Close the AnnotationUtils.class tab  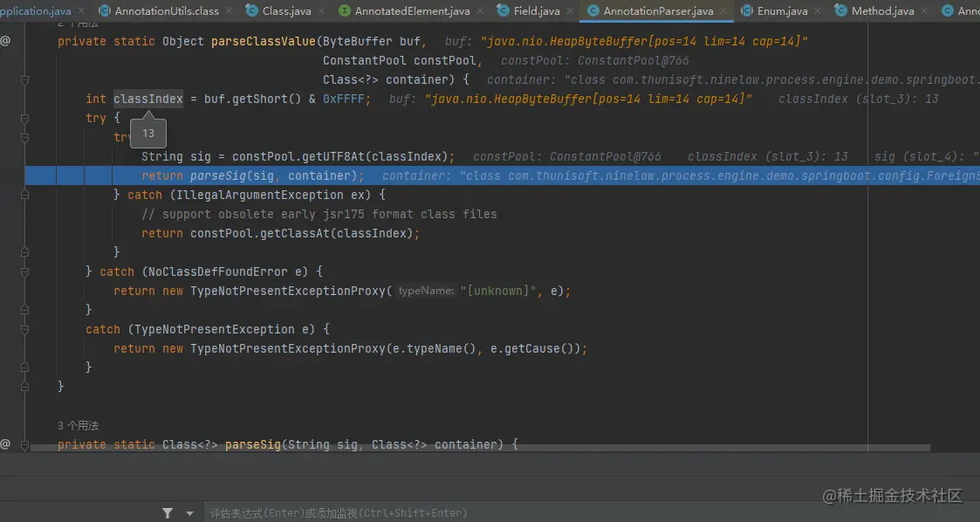tap(229, 10)
